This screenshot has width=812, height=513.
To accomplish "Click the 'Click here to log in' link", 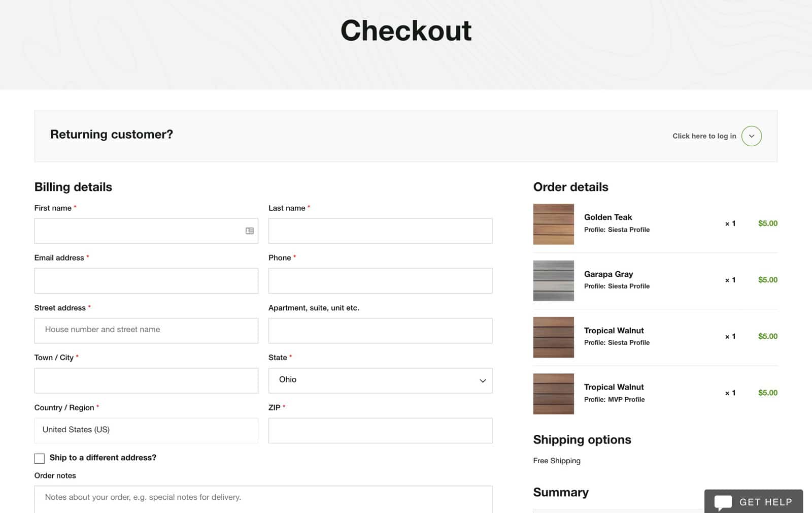I will (704, 136).
